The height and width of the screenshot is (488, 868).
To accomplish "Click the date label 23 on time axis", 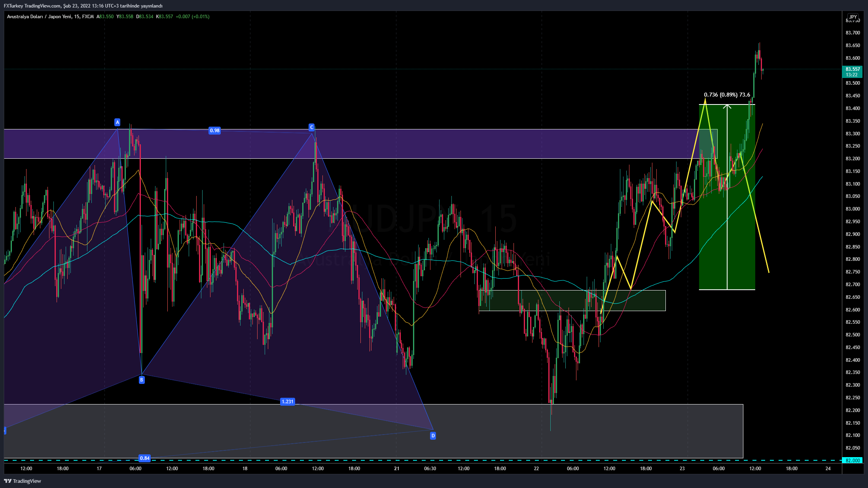I will click(682, 469).
